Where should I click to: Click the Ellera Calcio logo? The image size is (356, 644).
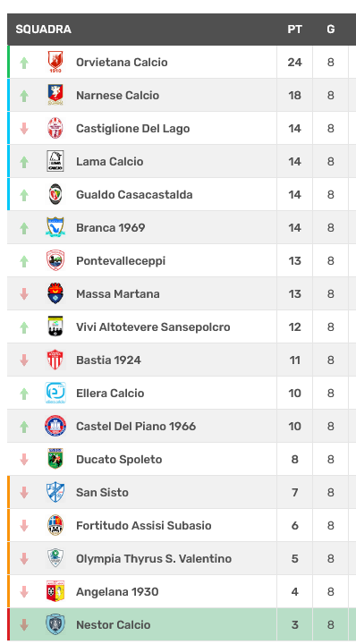55,393
